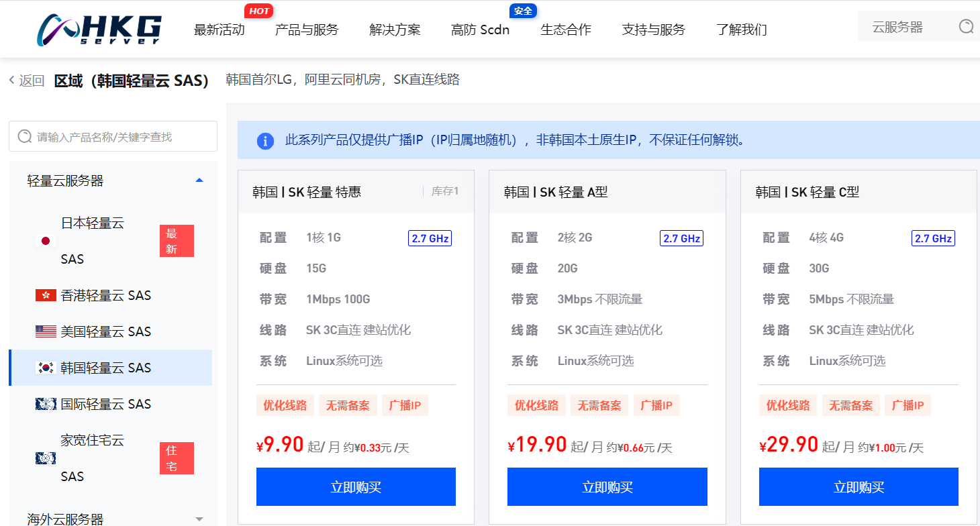Click the 1Mbps 100G bandwidth value

(338, 299)
